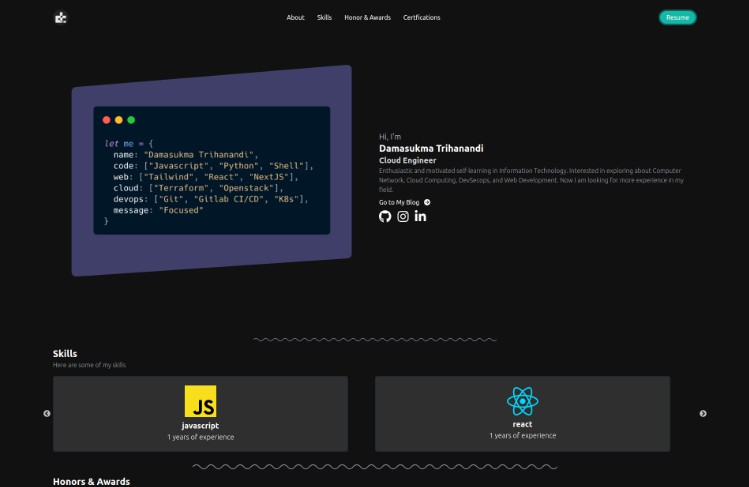Click the JavaScript logo icon
This screenshot has width=749, height=487.
200,401
